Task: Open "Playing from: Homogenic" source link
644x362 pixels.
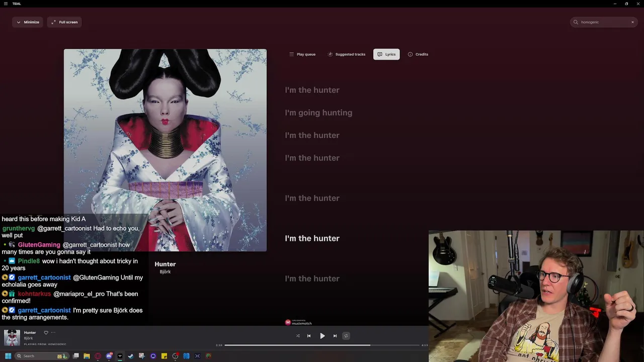Action: (x=45, y=344)
